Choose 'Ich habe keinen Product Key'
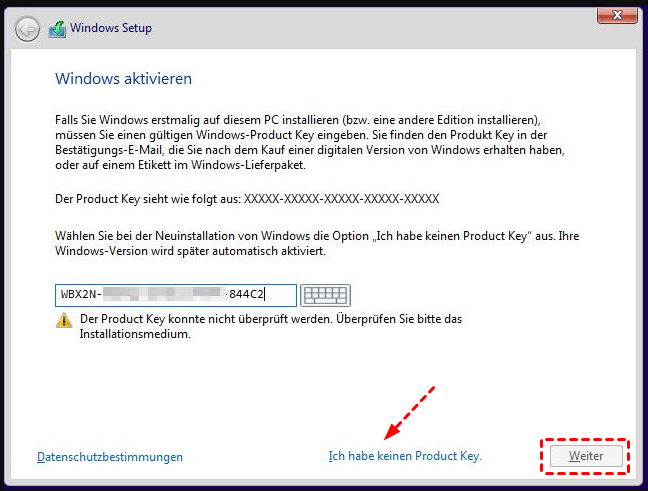This screenshot has width=648, height=491. coord(405,456)
